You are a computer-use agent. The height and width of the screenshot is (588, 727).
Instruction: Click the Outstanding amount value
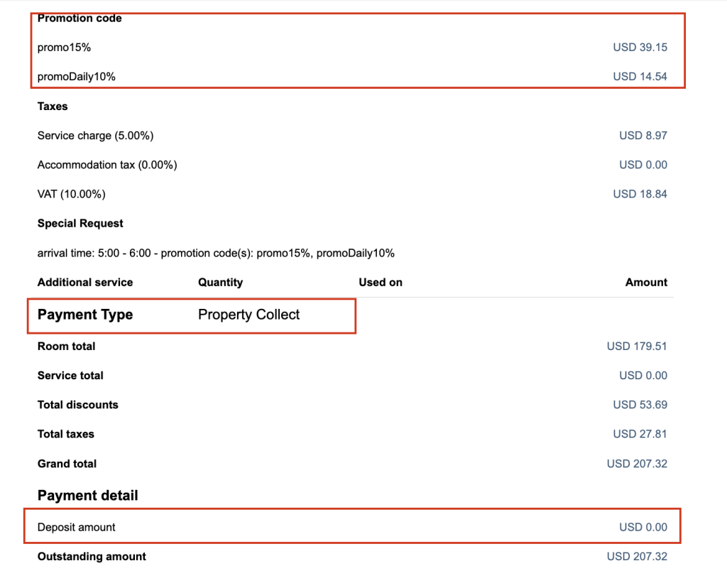(637, 557)
